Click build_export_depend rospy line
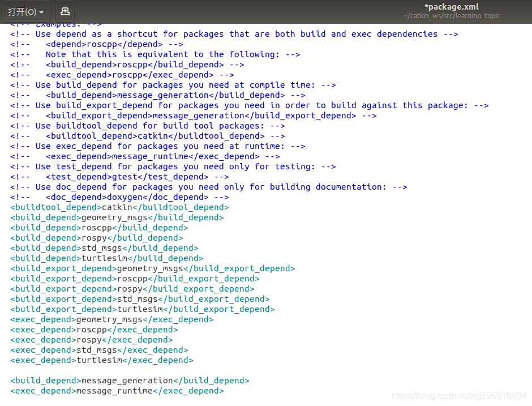 (x=132, y=289)
